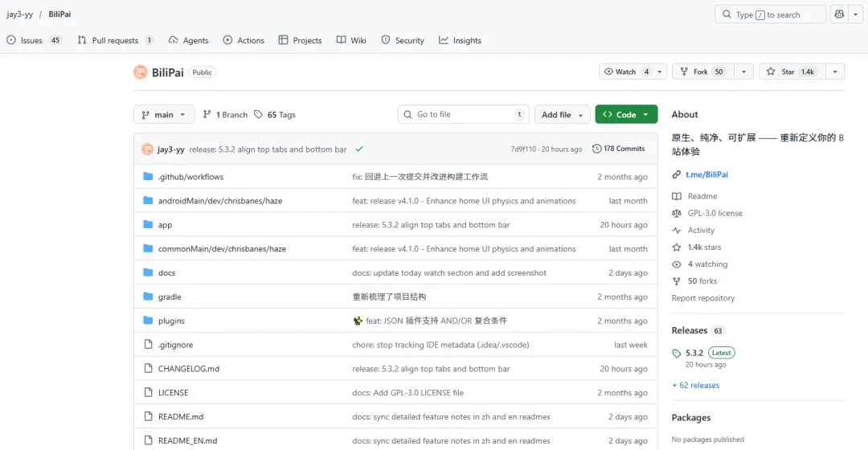Click file icon of .gitignore

click(x=148, y=344)
